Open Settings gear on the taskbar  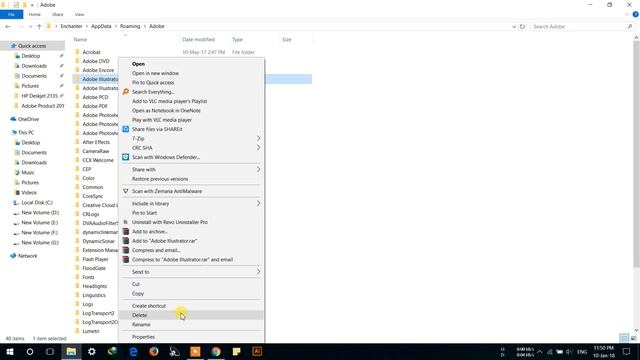pos(92,351)
